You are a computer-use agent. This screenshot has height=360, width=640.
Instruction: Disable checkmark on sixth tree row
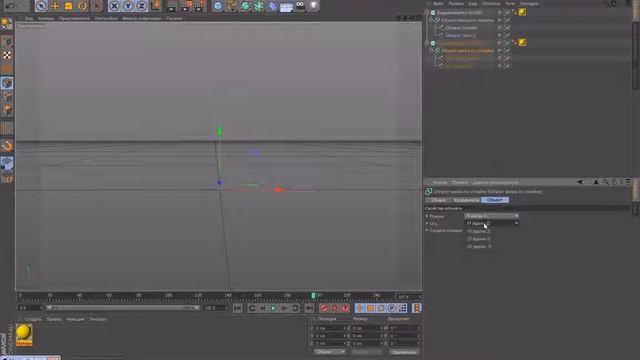507,51
